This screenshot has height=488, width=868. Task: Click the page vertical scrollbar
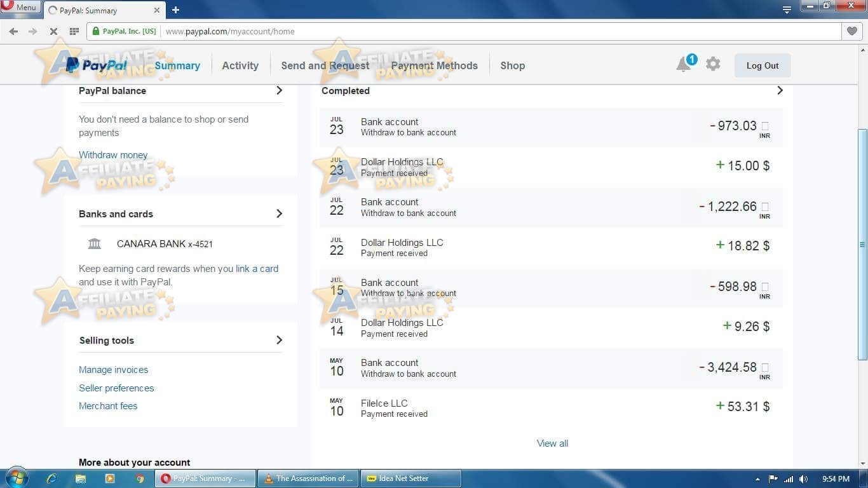tap(862, 244)
